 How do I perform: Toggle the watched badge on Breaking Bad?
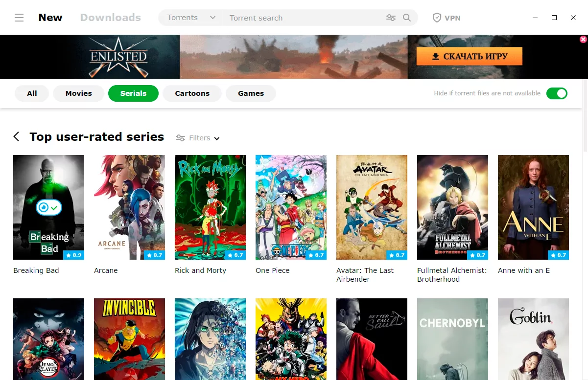[x=48, y=207]
